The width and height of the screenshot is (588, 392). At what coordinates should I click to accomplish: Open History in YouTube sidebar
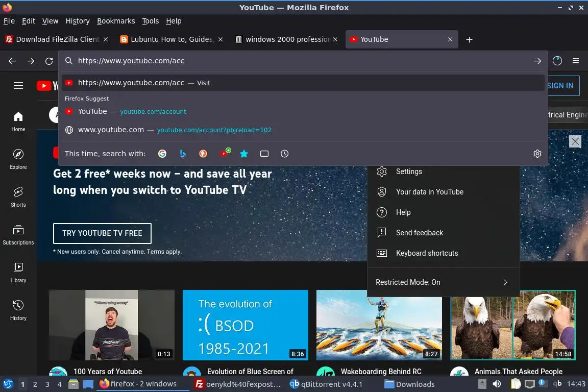coord(18,311)
